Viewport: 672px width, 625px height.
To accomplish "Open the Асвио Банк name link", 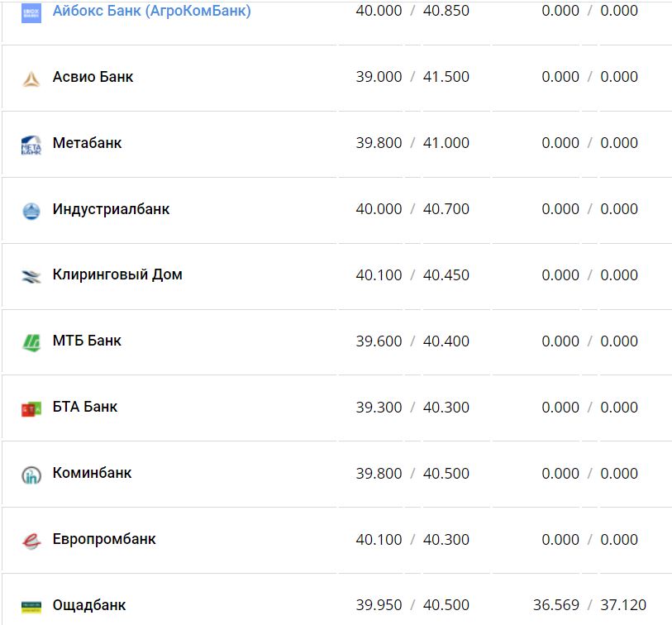I will 93,77.
